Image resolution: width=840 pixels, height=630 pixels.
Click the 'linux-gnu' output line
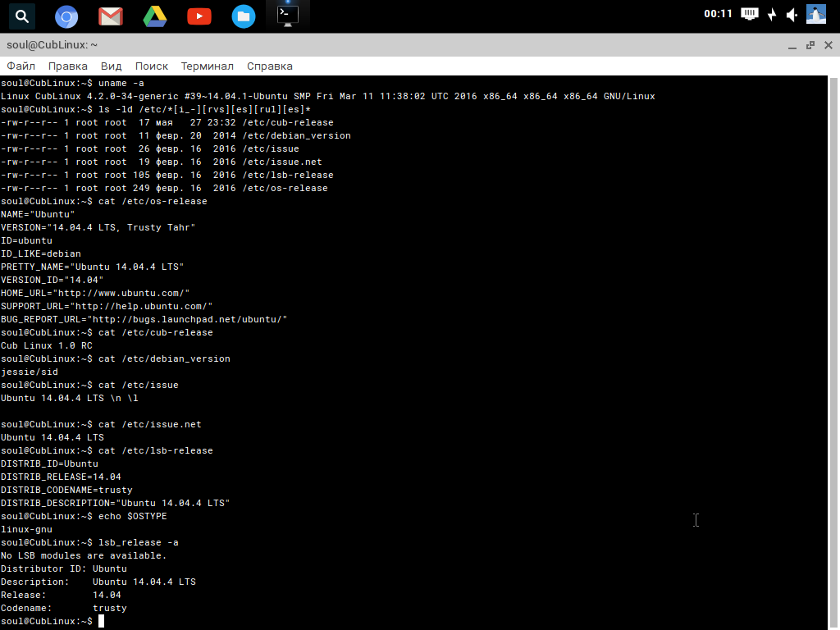(x=26, y=529)
